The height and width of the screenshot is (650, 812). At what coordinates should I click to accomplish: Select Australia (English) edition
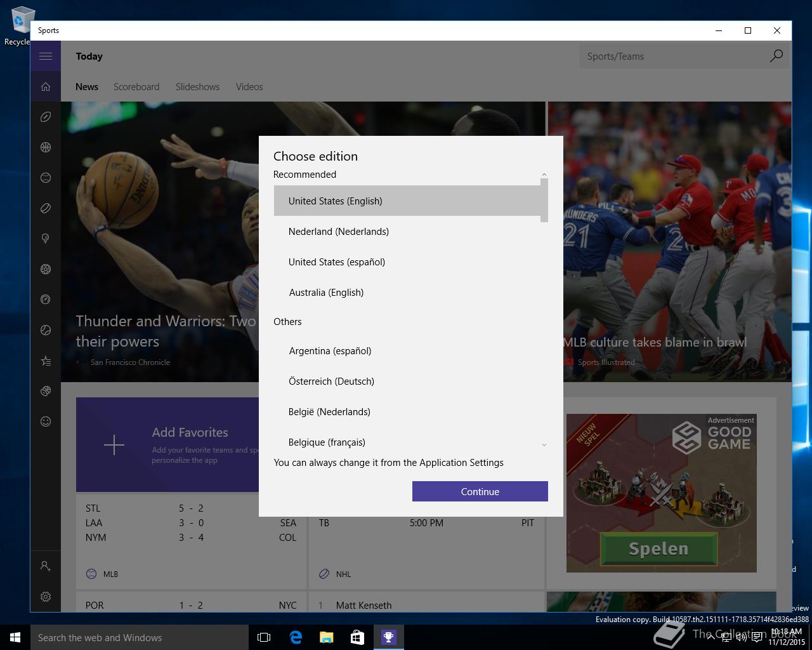(x=407, y=293)
